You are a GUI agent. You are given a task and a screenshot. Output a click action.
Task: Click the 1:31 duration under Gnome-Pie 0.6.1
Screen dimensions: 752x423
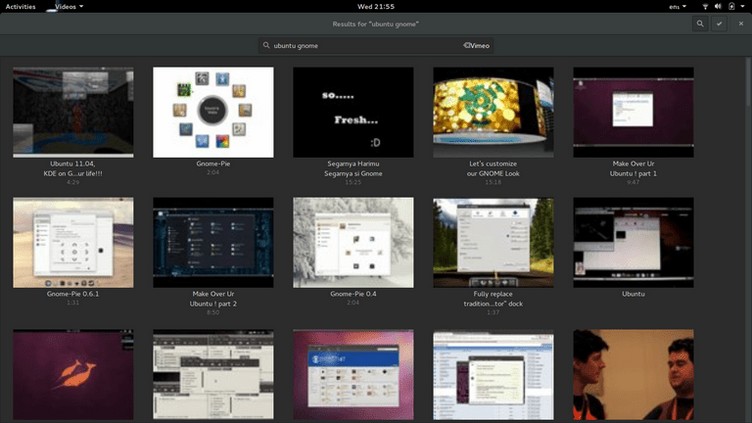(73, 303)
